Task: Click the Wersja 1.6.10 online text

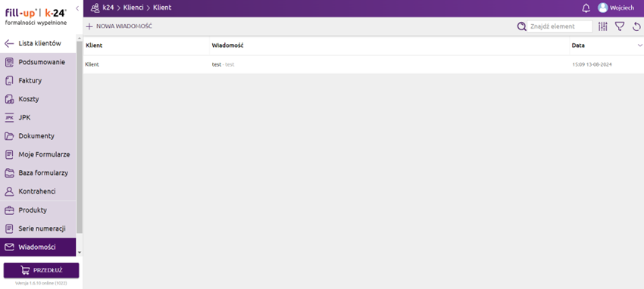Action: point(41,283)
